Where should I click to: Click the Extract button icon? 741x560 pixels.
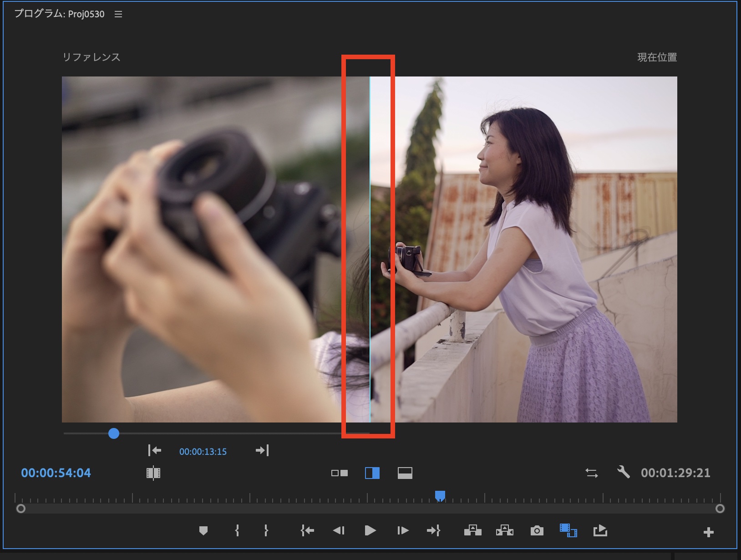(504, 530)
